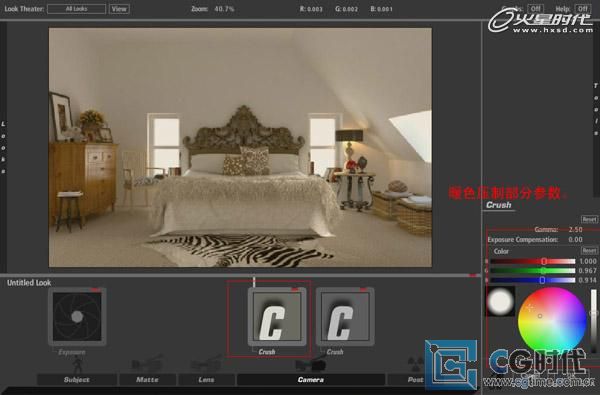Select the second Crush tool tile

point(345,317)
